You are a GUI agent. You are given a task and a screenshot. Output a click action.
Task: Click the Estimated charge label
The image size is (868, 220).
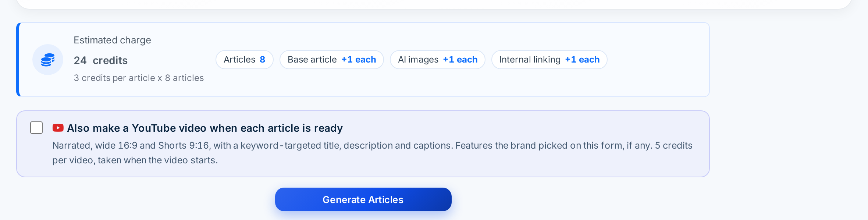click(x=112, y=40)
